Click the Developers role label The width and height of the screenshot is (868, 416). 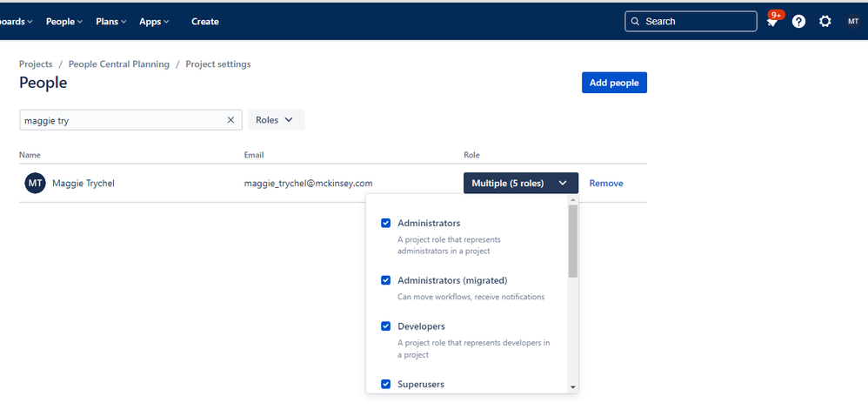[x=421, y=326]
